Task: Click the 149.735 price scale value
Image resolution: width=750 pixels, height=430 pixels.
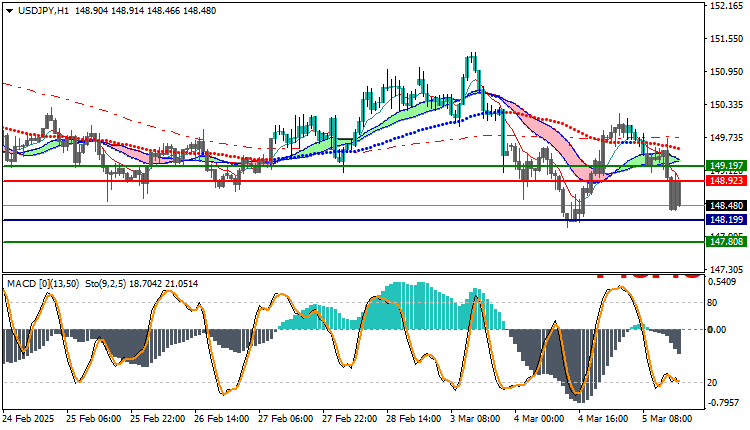Action: pos(727,138)
